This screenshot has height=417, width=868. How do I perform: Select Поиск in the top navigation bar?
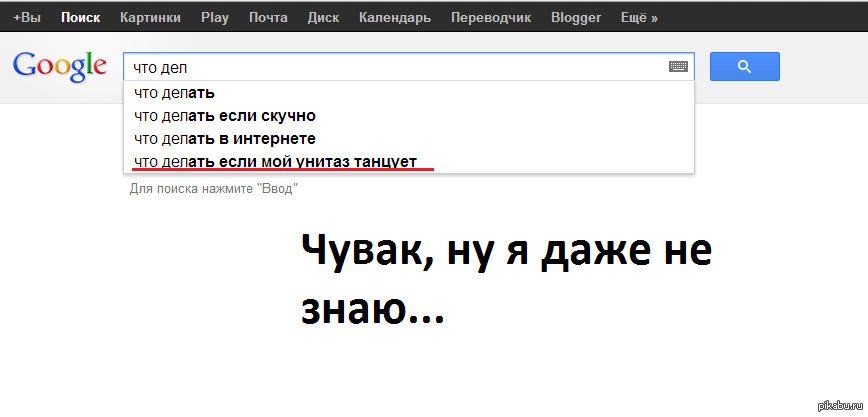point(81,17)
